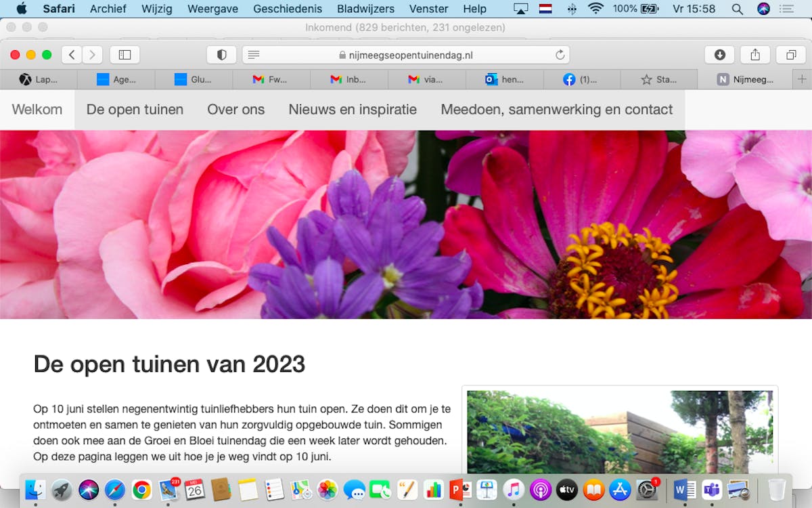Toggle the Safari sidebar button
812x508 pixels.
pyautogui.click(x=125, y=55)
